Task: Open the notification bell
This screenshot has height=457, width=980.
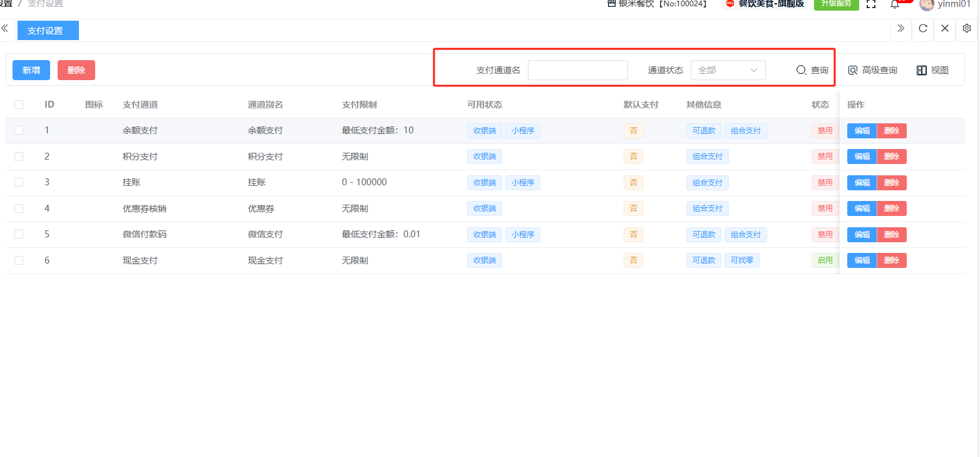Action: tap(895, 4)
